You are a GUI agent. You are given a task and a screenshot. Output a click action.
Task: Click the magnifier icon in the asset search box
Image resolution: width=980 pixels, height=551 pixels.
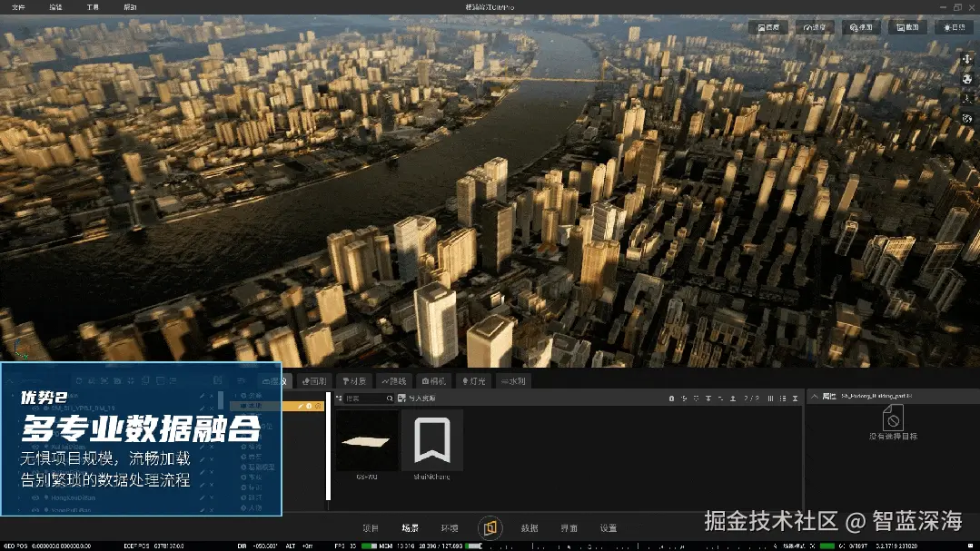point(390,398)
